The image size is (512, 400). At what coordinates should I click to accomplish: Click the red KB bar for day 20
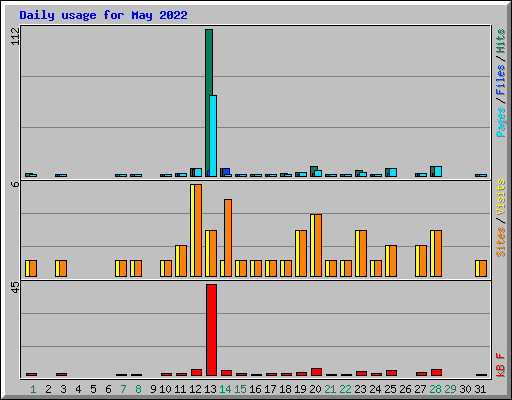click(x=316, y=372)
